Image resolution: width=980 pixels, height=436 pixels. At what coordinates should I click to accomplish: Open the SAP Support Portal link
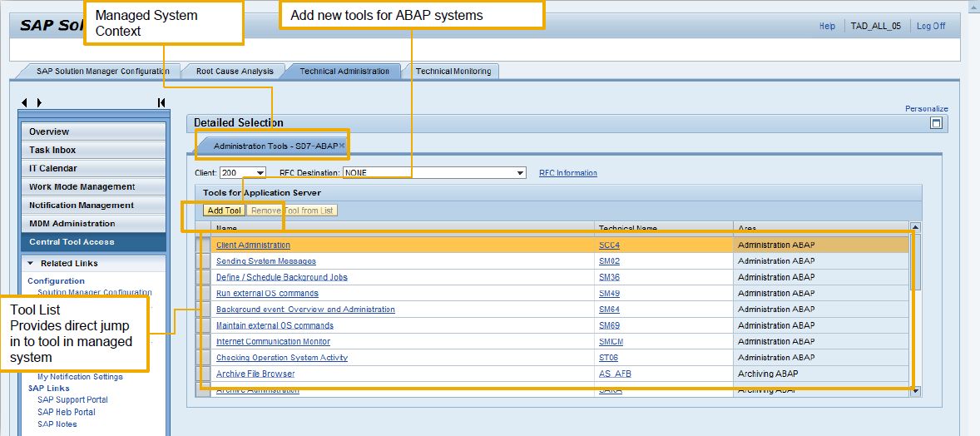[72, 399]
